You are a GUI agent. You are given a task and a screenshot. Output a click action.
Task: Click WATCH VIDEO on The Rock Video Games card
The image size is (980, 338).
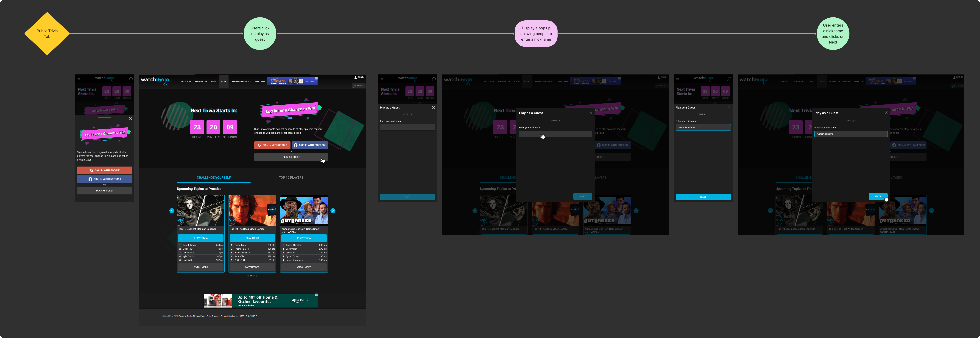[x=253, y=267]
